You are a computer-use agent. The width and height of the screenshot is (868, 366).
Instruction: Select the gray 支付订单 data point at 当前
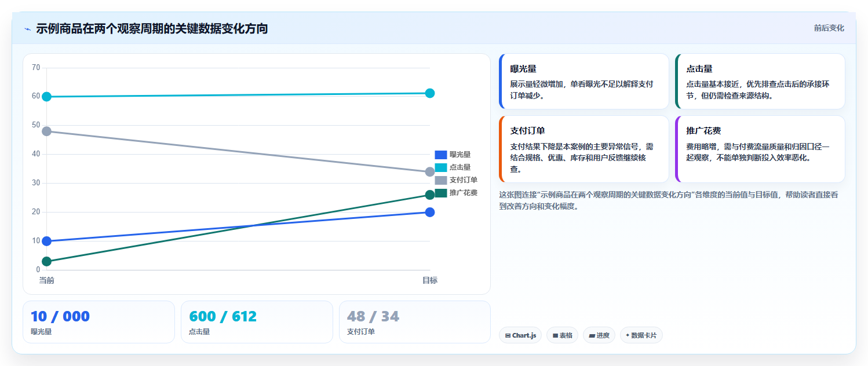47,131
